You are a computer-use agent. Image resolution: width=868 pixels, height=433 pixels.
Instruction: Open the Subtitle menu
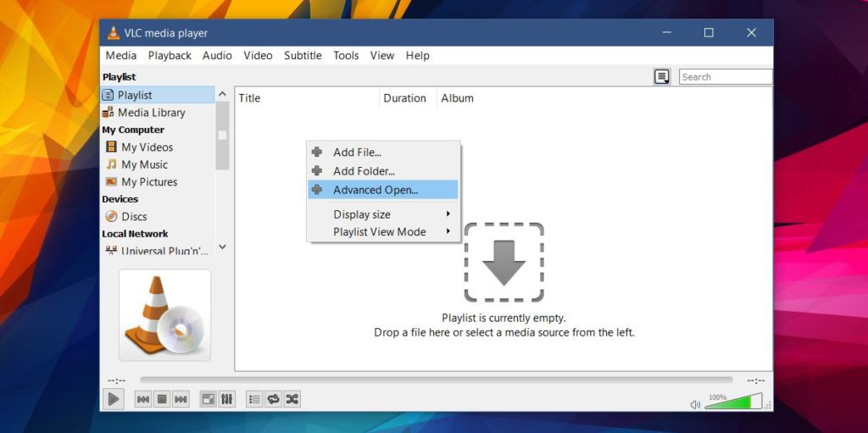[303, 55]
